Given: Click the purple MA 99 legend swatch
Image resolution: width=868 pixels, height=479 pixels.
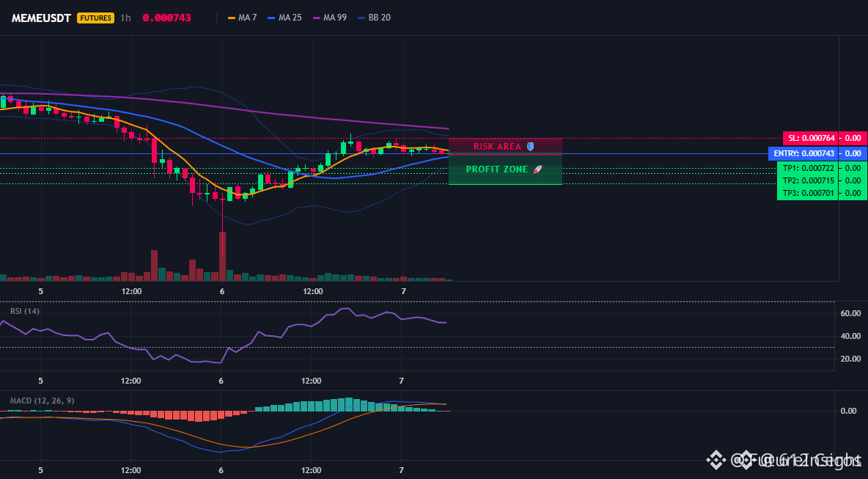Looking at the screenshot, I should (x=317, y=18).
